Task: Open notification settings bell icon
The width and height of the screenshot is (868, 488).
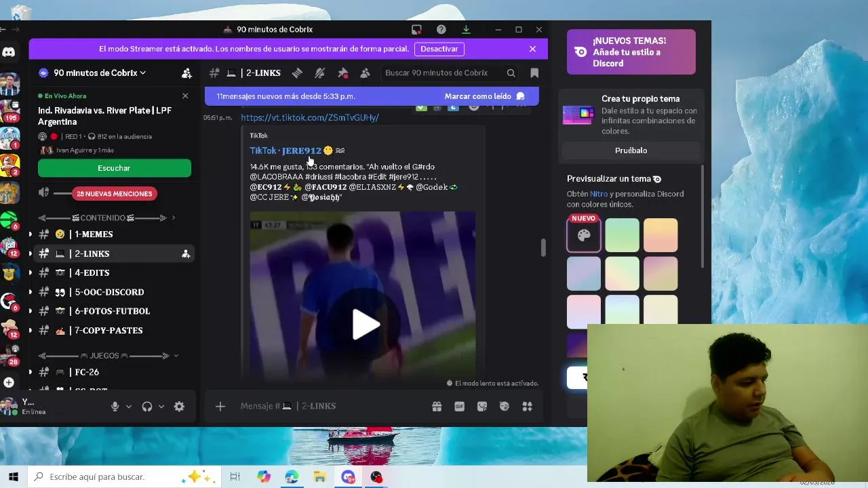Action: pos(320,73)
